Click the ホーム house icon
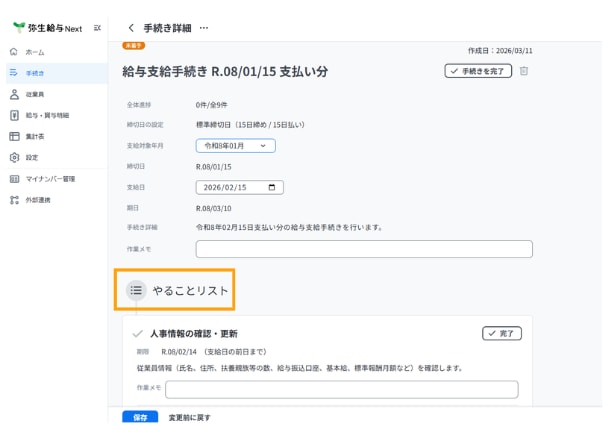 [x=14, y=52]
